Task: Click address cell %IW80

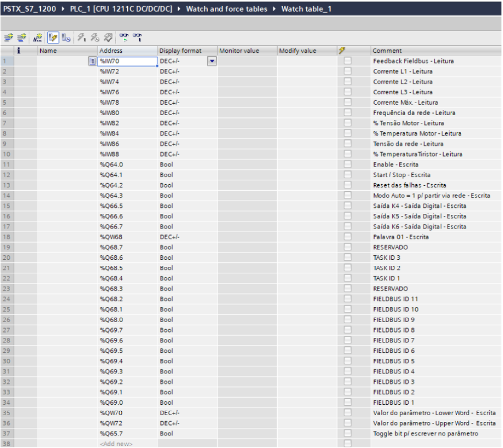Action: click(127, 113)
